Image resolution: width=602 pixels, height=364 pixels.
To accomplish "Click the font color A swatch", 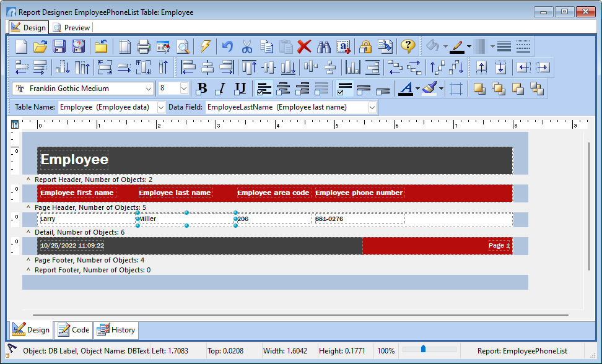I will click(x=406, y=89).
